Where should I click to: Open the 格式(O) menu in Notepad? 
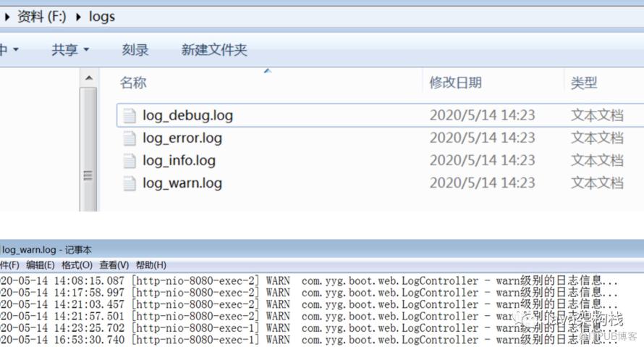77,265
